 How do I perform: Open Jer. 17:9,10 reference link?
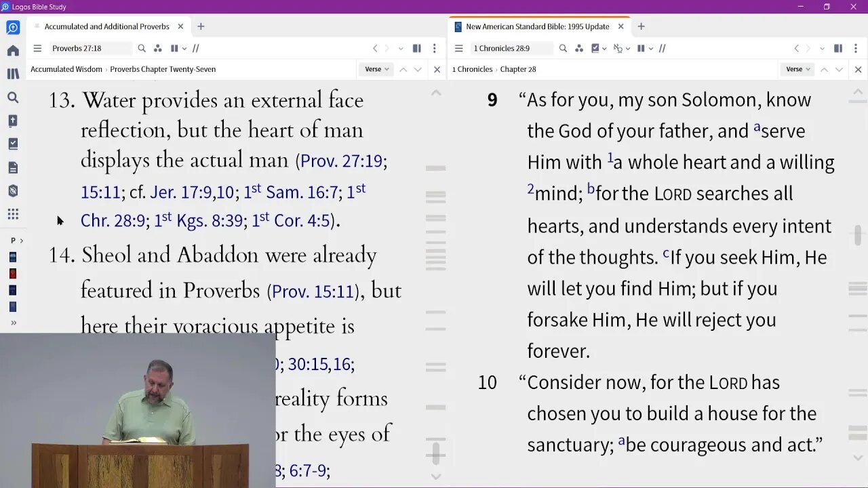tap(192, 192)
